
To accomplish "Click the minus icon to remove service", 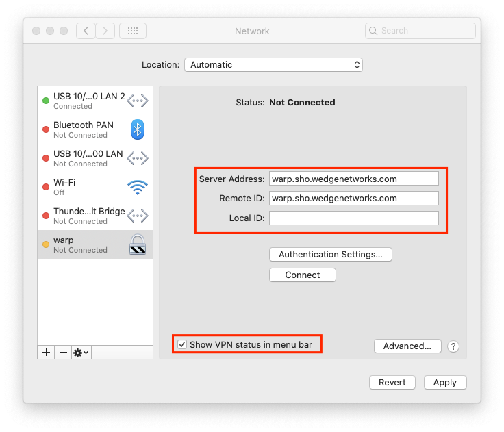I will [63, 352].
